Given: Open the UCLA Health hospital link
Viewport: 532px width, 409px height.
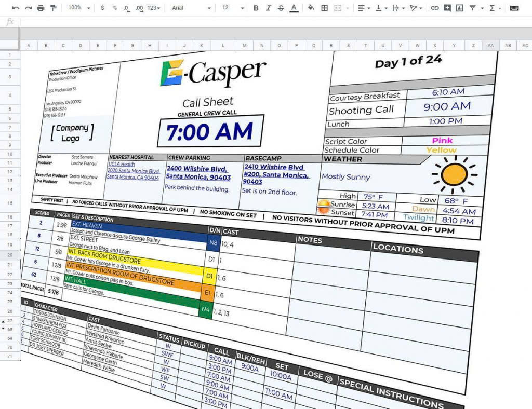Looking at the screenshot, I should tap(121, 165).
